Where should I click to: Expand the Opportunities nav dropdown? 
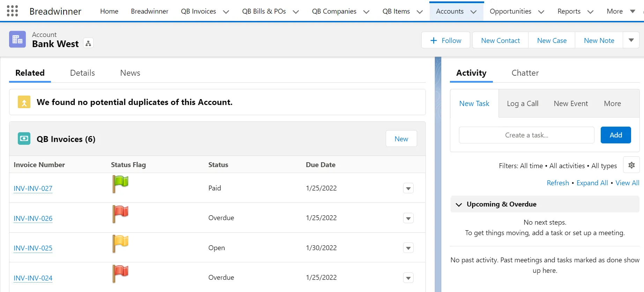pyautogui.click(x=541, y=12)
